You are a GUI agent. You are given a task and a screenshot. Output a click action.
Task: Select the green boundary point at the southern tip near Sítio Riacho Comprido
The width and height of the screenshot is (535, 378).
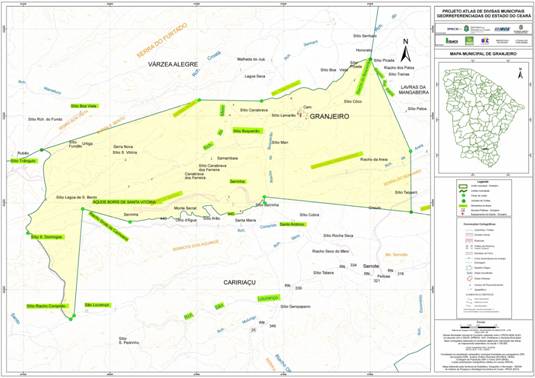tap(71, 319)
